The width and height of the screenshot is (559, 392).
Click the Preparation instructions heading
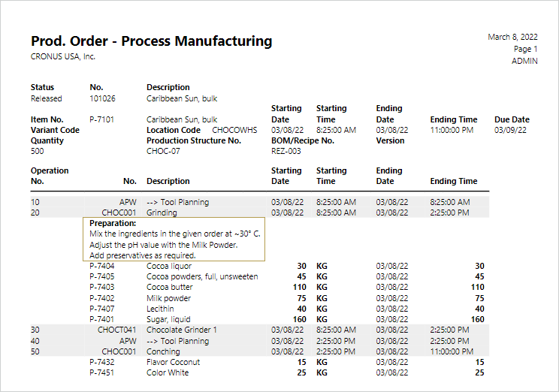click(x=113, y=223)
